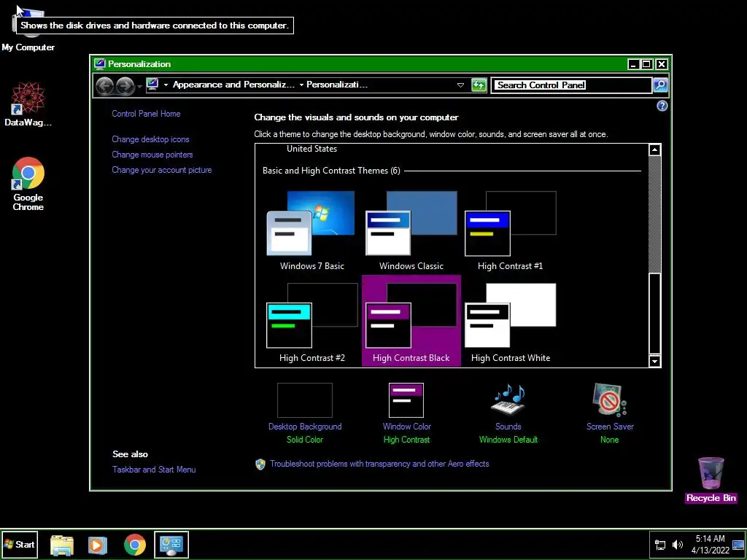Open the DataWag desktop shortcut
Screen dimensions: 747x560
[x=28, y=104]
